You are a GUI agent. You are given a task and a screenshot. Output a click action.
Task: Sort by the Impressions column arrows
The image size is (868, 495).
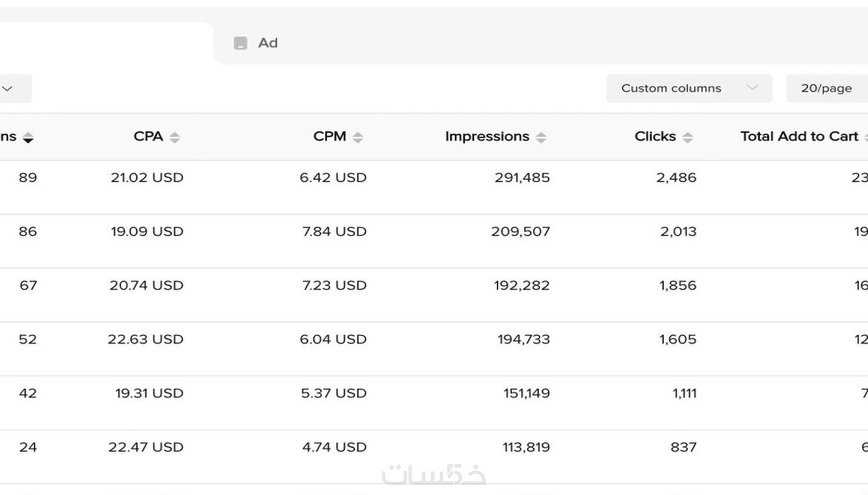click(x=541, y=137)
